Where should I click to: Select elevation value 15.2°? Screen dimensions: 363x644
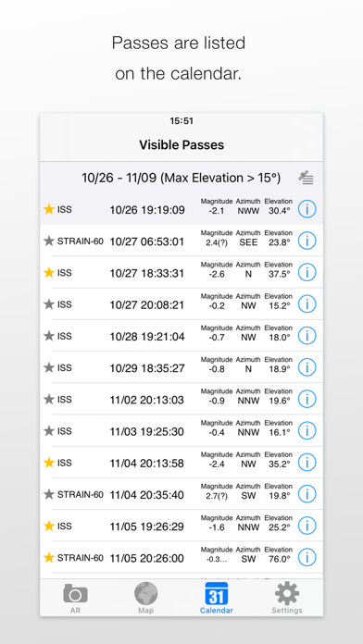point(279,305)
